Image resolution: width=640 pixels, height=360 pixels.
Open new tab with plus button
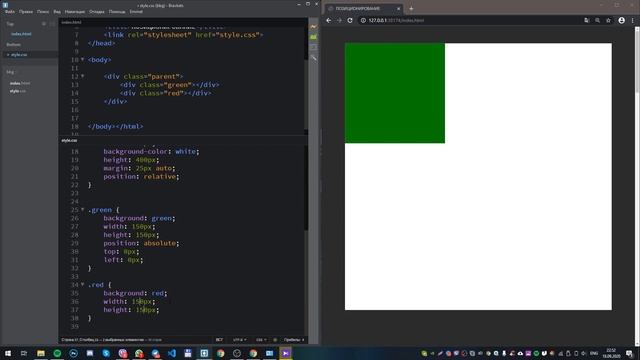(x=411, y=9)
